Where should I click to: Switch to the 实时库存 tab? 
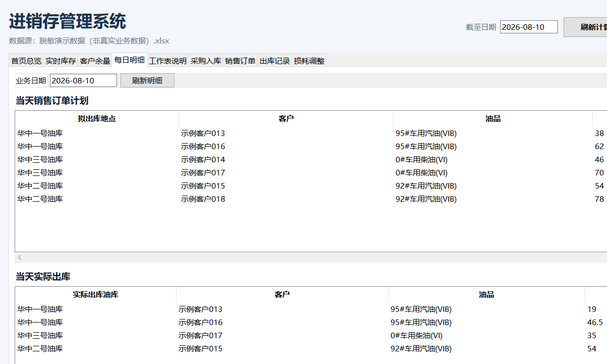[61, 61]
